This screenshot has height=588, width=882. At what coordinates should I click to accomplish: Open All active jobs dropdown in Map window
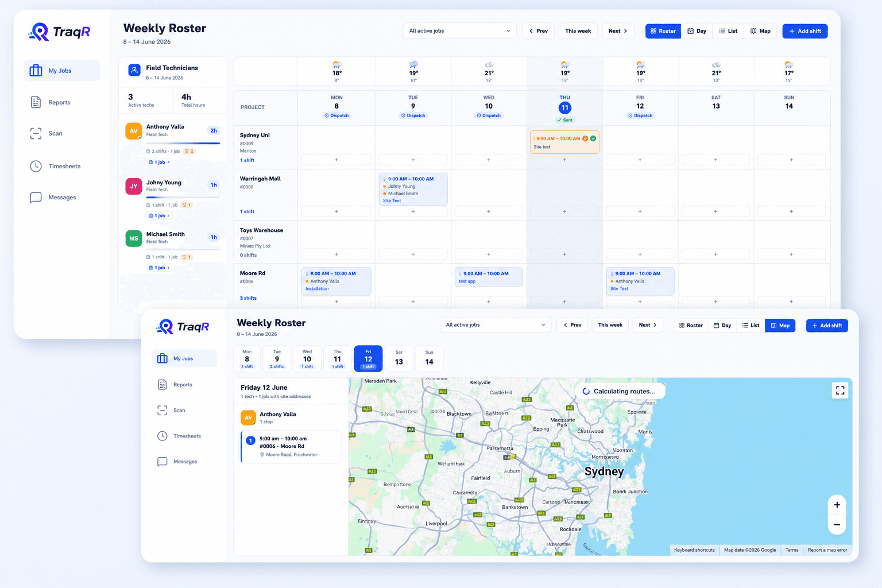pos(495,325)
